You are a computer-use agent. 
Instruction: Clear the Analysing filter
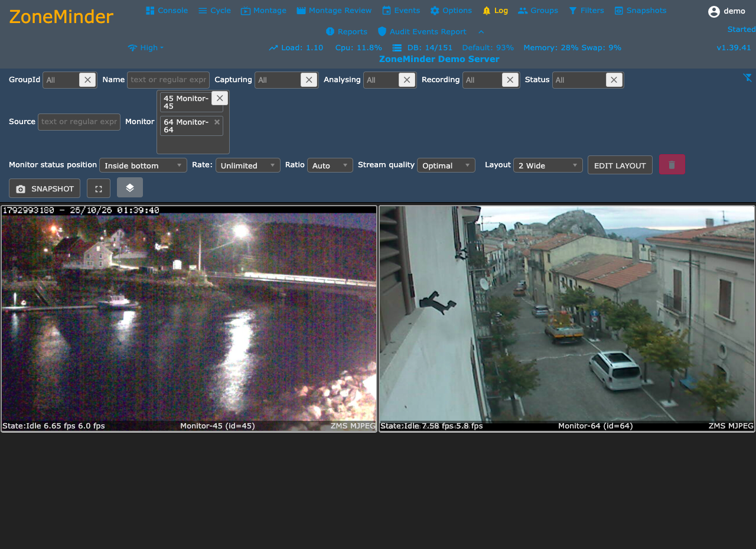click(x=407, y=80)
